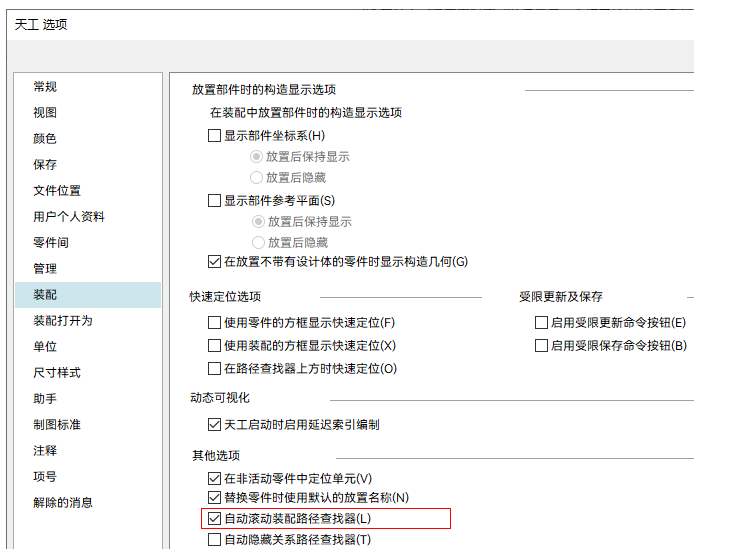Enable 在路径查找器上方时快速定位(O)
This screenshot has height=554, width=738.
(x=214, y=369)
